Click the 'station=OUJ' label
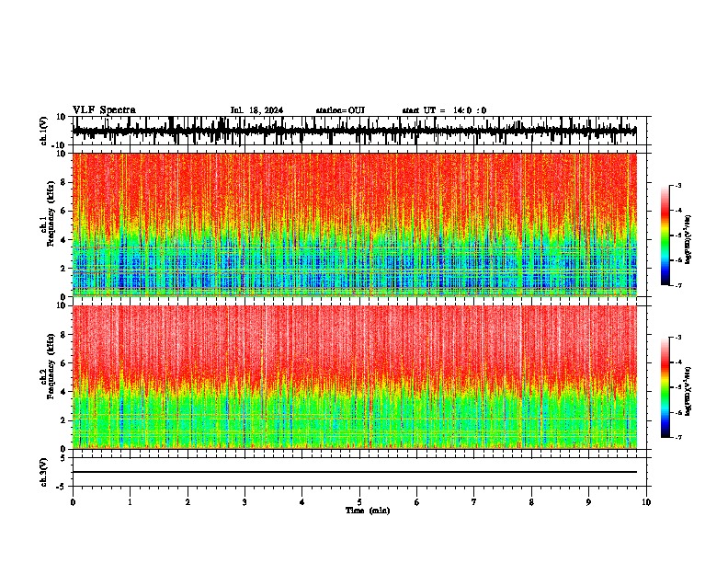The height and width of the screenshot is (563, 728). [x=340, y=110]
